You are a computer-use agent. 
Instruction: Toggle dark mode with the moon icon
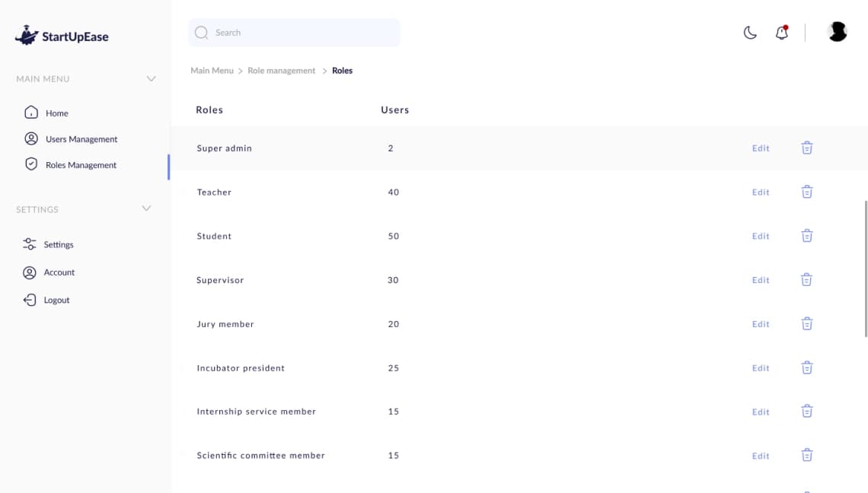coord(750,33)
